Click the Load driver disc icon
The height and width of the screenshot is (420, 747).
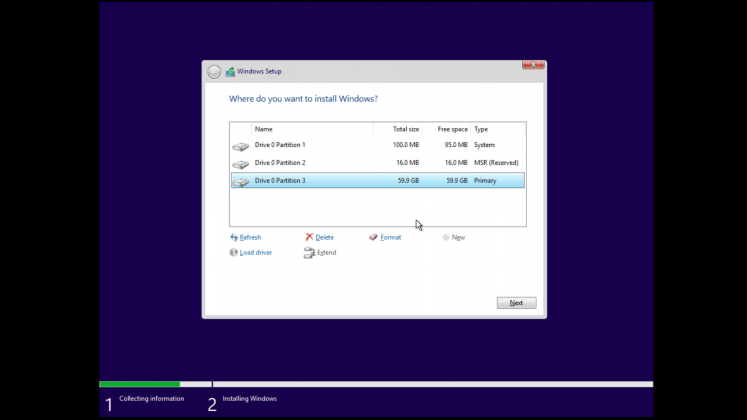(x=233, y=252)
